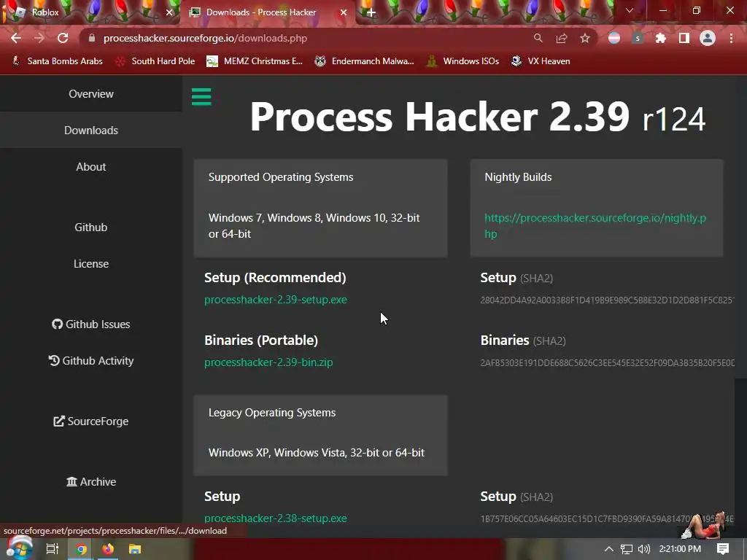This screenshot has height=560, width=747.
Task: Download processhacker-2.38-setup.exe
Action: click(x=275, y=518)
